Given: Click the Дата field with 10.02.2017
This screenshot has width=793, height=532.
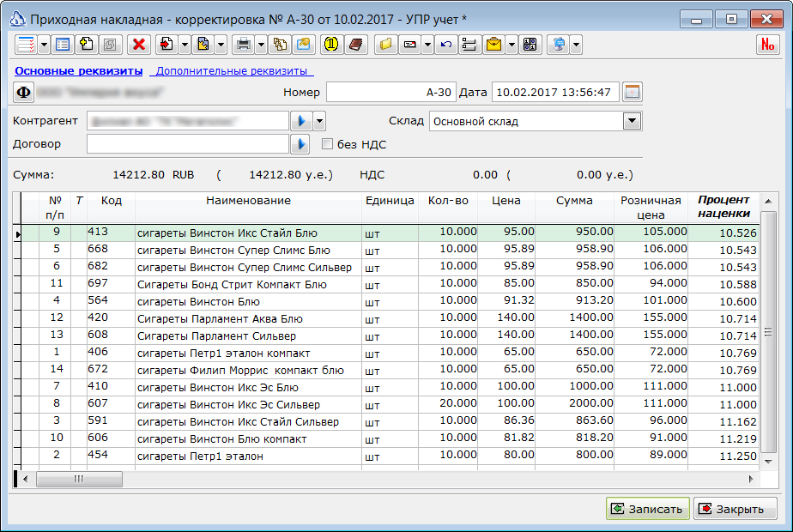Looking at the screenshot, I should (x=555, y=93).
